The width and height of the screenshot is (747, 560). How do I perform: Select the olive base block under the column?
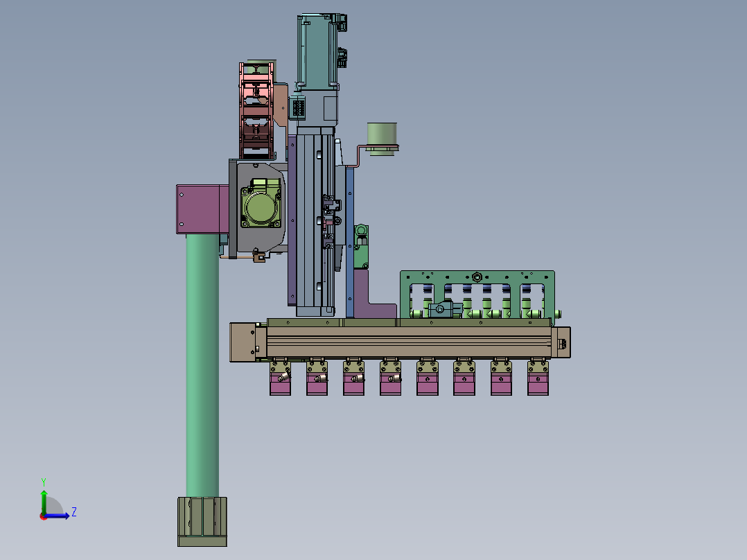pyautogui.click(x=202, y=522)
